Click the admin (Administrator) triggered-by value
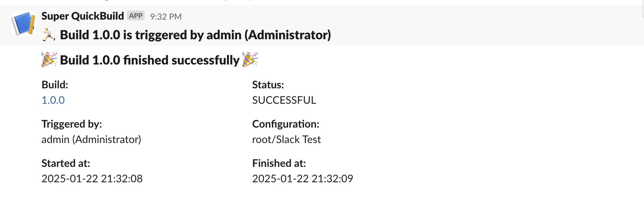Image resolution: width=644 pixels, height=197 pixels. 91,140
